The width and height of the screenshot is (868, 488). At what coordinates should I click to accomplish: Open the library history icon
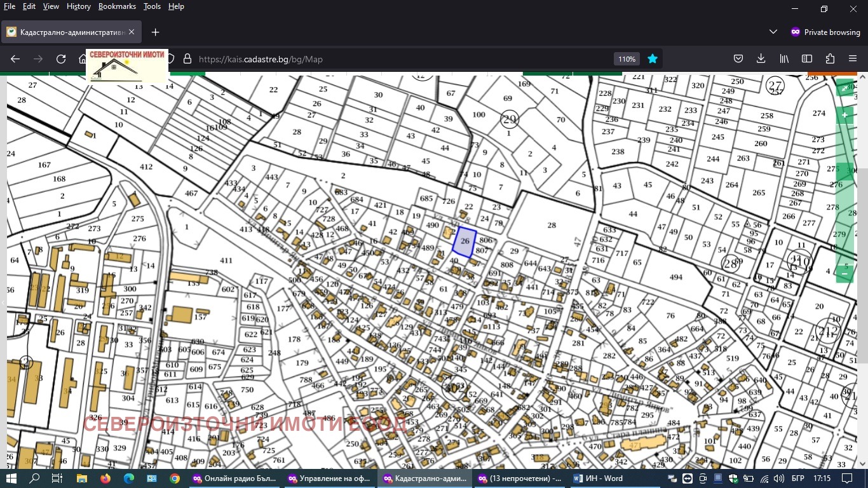(784, 59)
